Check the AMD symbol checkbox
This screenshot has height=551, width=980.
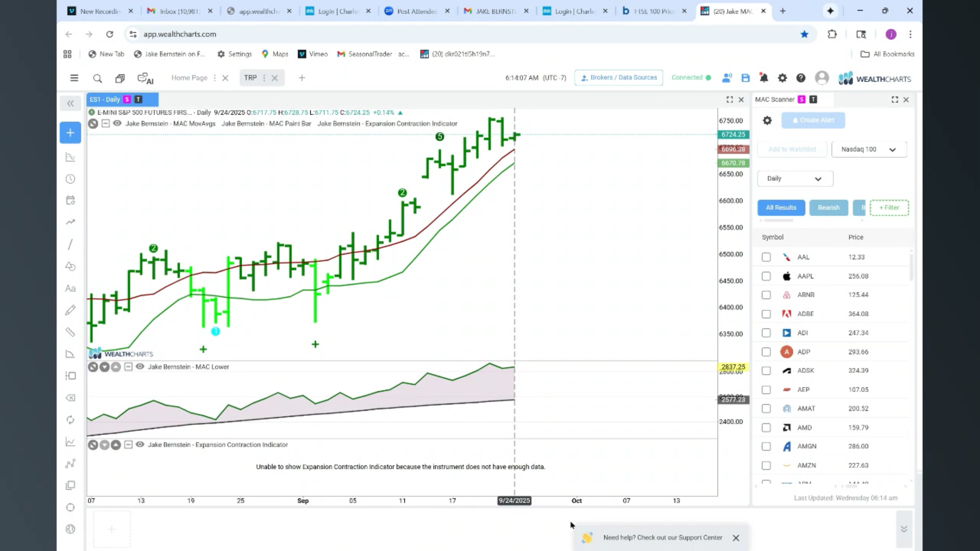(766, 428)
